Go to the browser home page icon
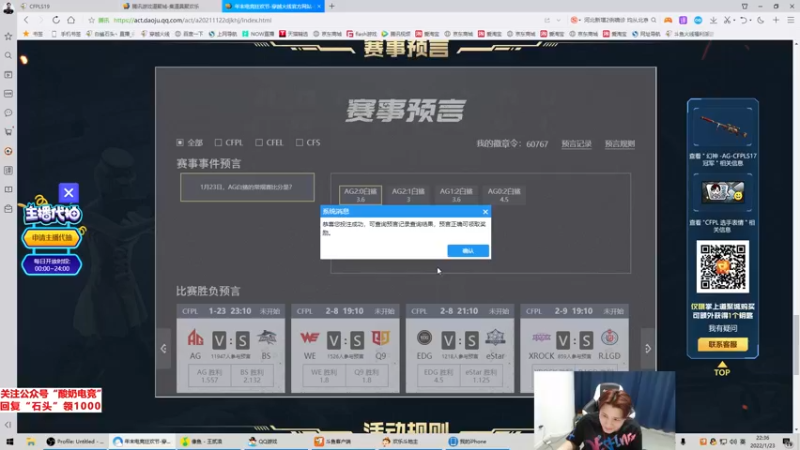Viewport: 800px width, 450px height. point(71,20)
